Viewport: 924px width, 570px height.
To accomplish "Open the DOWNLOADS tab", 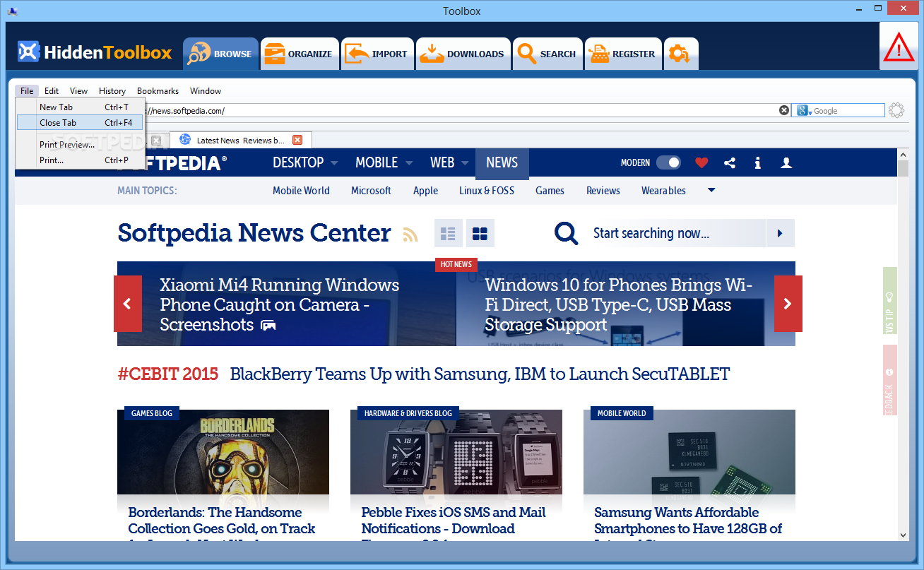I will coord(463,54).
